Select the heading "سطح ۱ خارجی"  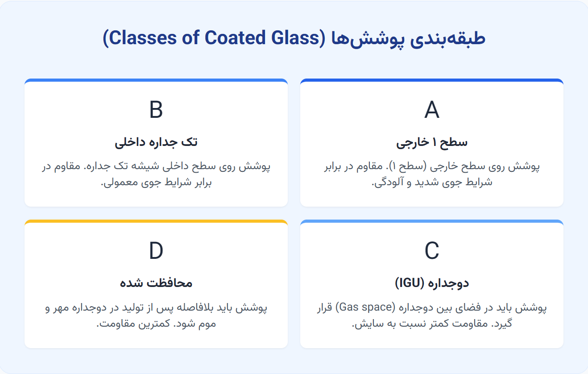(x=431, y=142)
